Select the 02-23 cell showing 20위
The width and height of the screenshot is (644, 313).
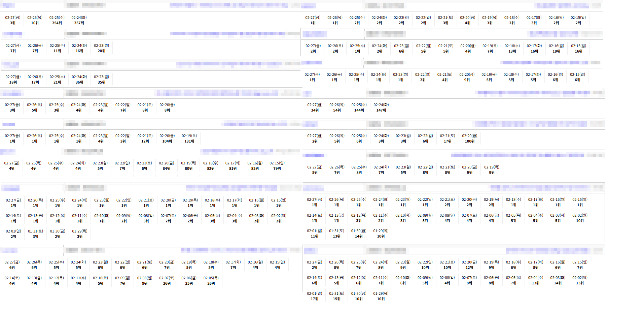pos(101,48)
